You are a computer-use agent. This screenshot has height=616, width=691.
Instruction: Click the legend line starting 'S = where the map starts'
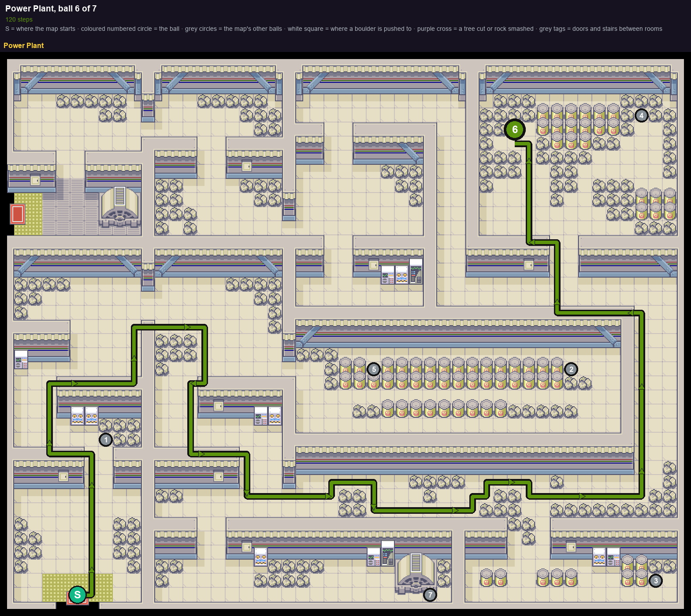pos(334,29)
